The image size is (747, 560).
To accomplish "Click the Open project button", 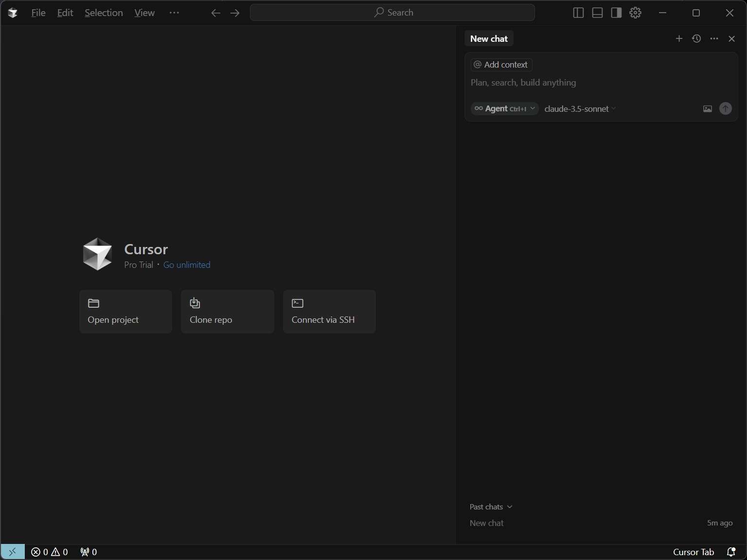I will click(x=125, y=312).
